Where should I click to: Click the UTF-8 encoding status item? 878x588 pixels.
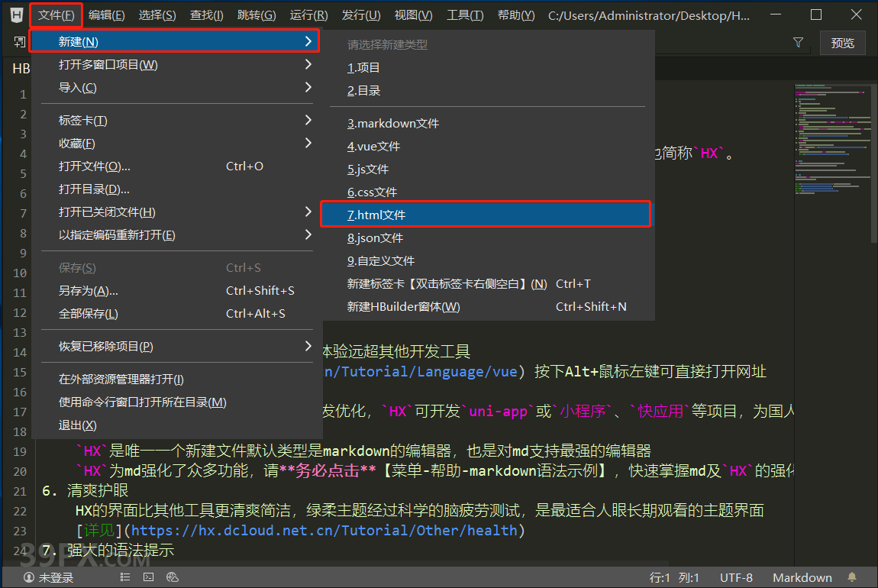(x=735, y=577)
